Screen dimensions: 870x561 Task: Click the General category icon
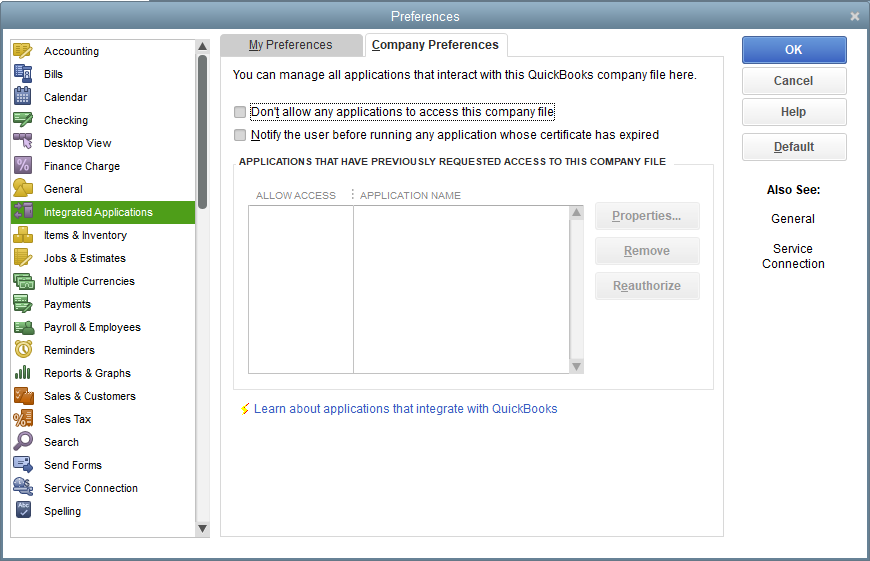pyautogui.click(x=23, y=189)
